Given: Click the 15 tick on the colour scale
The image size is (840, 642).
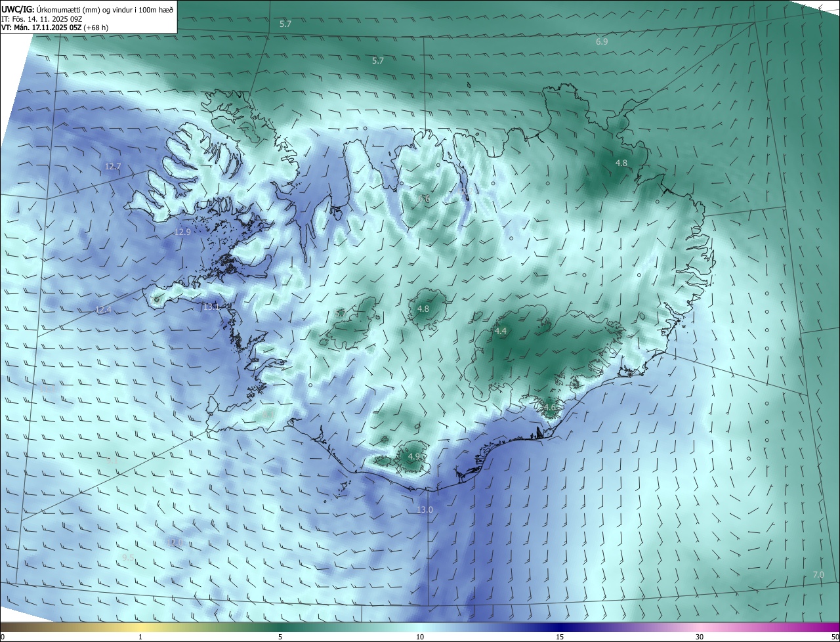Looking at the screenshot, I should pos(560,637).
